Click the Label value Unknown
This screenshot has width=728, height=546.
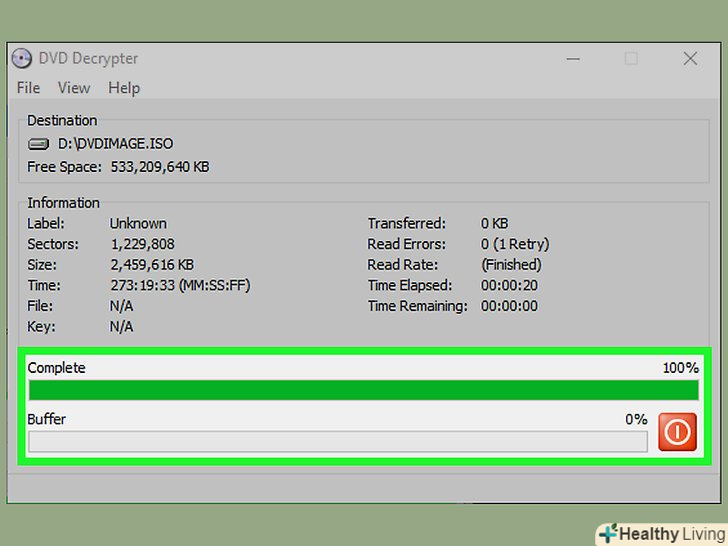pos(138,223)
